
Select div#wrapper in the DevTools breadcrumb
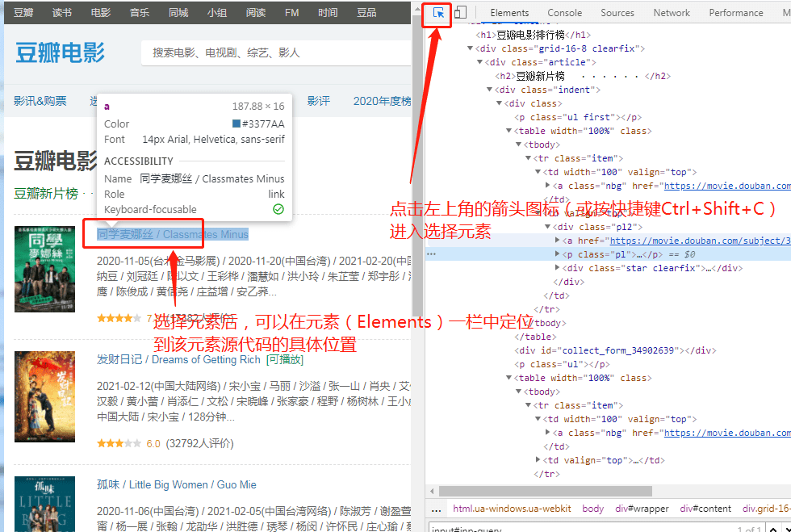pyautogui.click(x=642, y=509)
